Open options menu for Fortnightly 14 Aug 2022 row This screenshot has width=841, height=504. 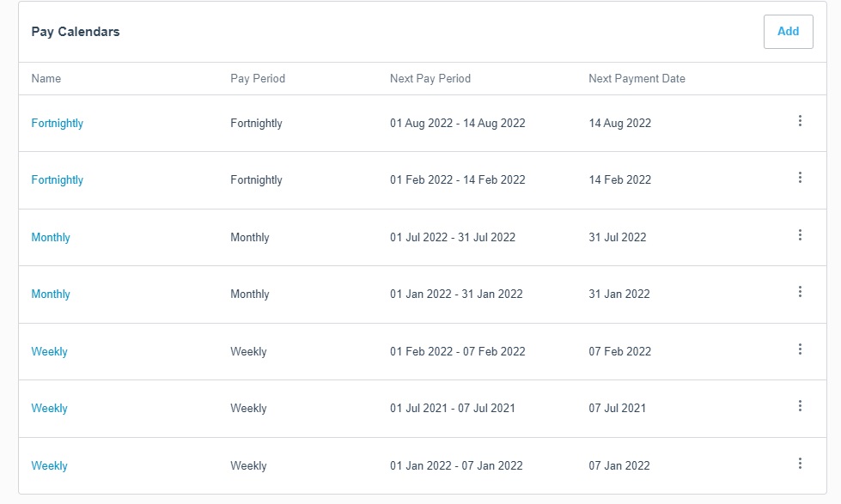pos(800,122)
